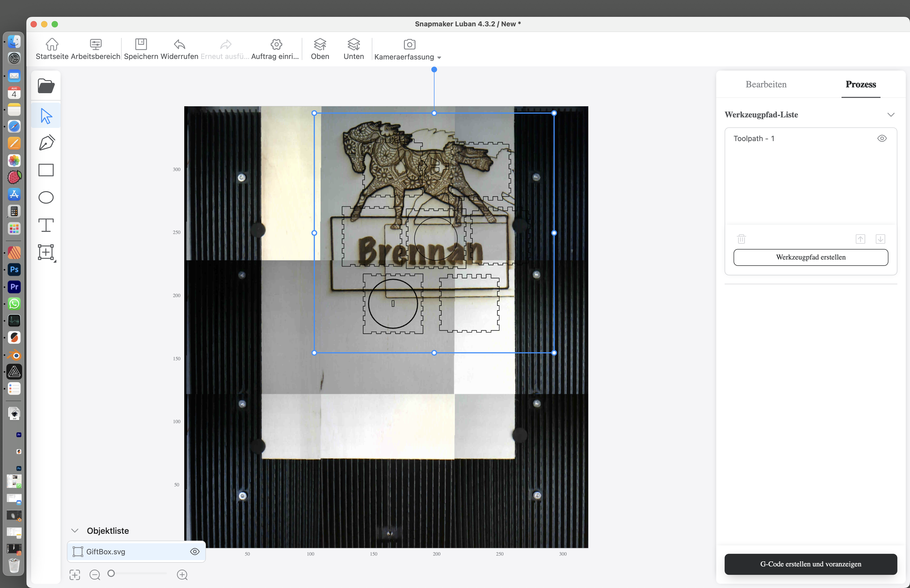
Task: Select the Rectangle shape tool
Action: (x=46, y=170)
